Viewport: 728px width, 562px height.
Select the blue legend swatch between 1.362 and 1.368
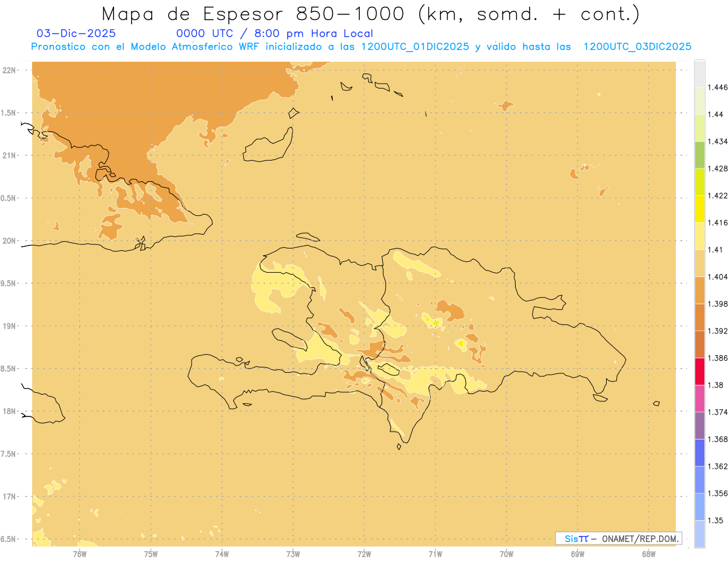click(699, 452)
